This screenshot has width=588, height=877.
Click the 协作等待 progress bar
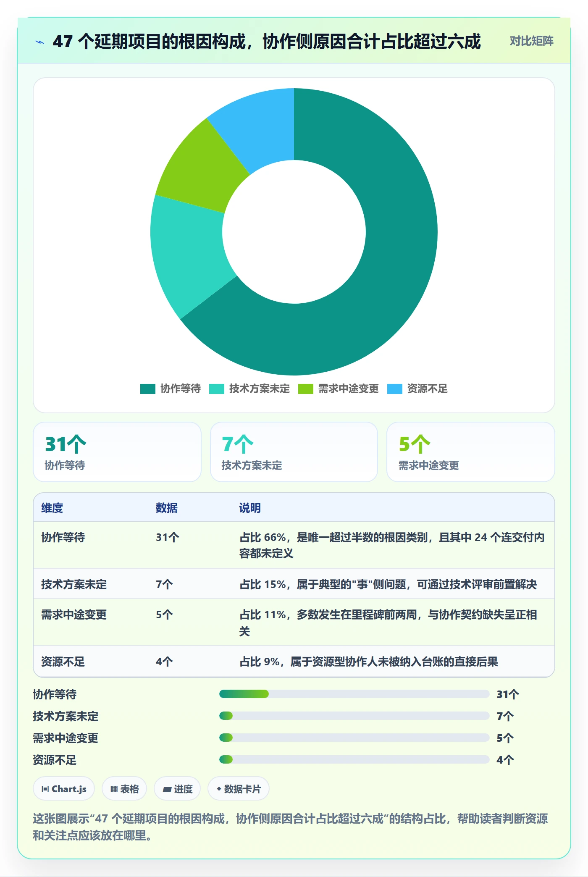tap(354, 694)
